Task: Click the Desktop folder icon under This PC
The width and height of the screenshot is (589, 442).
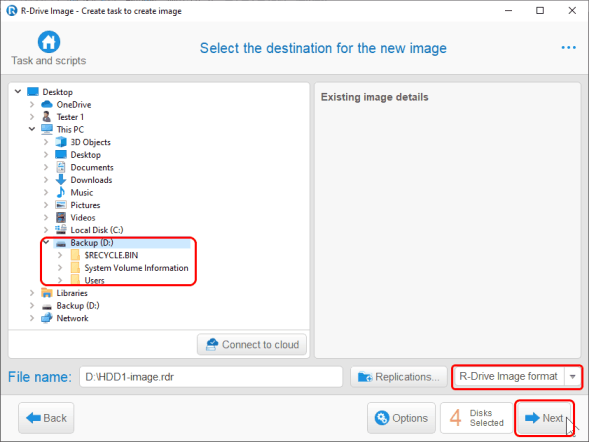Action: pos(61,154)
